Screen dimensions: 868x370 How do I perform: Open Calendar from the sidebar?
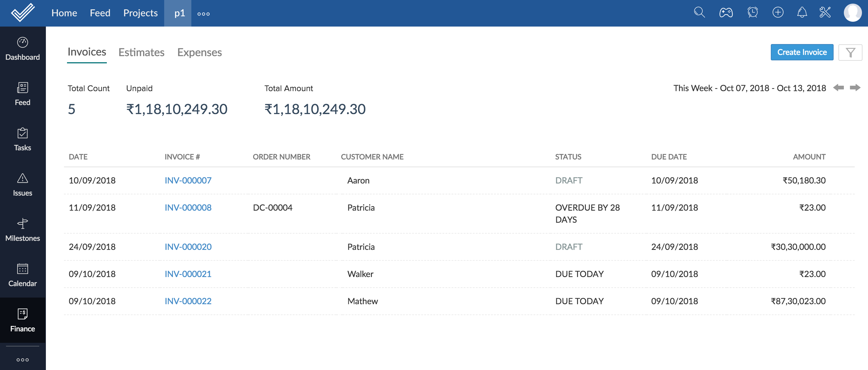point(23,275)
